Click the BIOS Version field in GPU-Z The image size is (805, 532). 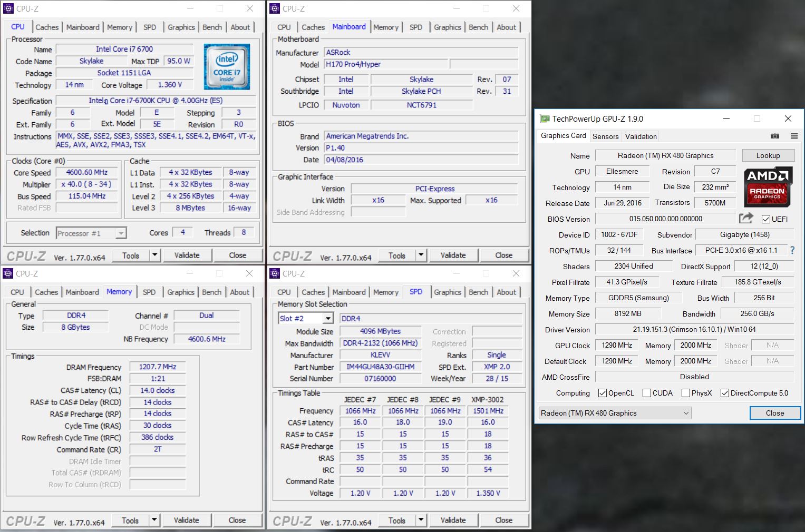pos(665,219)
